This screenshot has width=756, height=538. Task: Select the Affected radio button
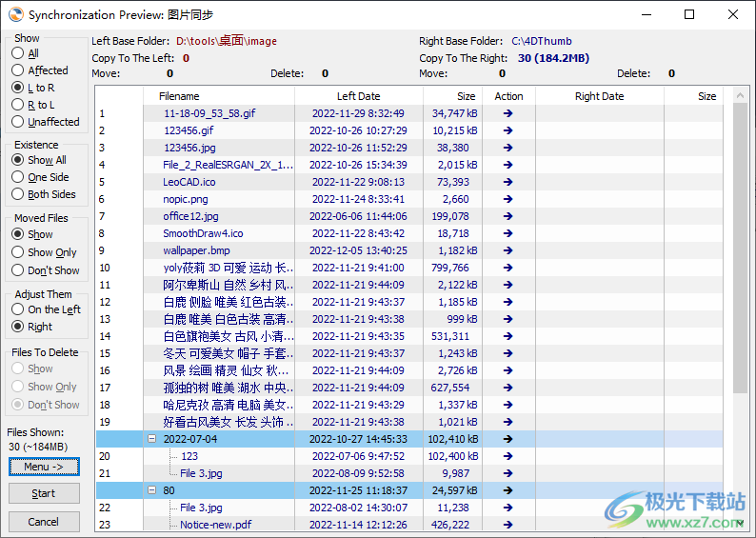pyautogui.click(x=17, y=70)
